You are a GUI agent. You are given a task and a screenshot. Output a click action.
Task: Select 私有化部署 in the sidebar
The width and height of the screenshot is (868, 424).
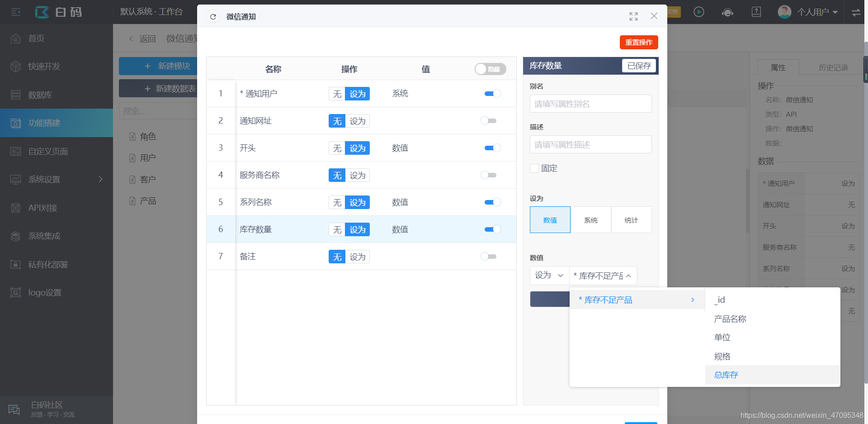tap(47, 264)
